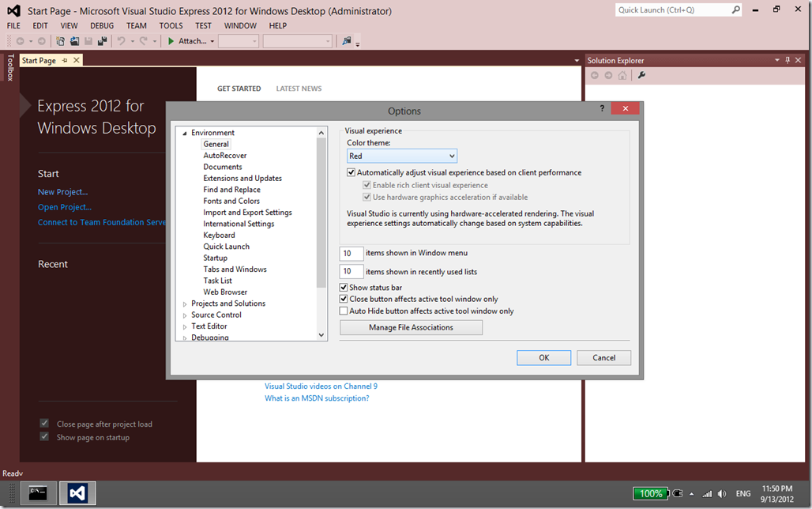This screenshot has width=812, height=509.
Task: Open Solution Explorer window position dropdown
Action: [x=776, y=60]
